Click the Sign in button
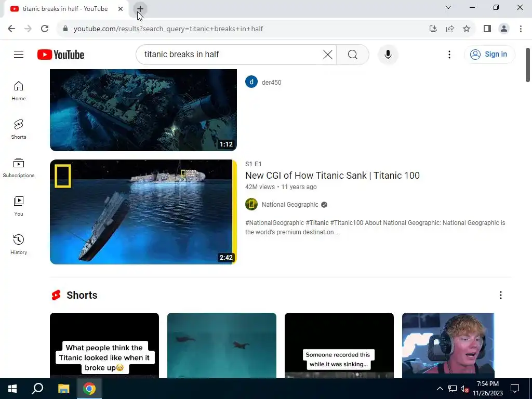The height and width of the screenshot is (399, 532). (x=489, y=54)
